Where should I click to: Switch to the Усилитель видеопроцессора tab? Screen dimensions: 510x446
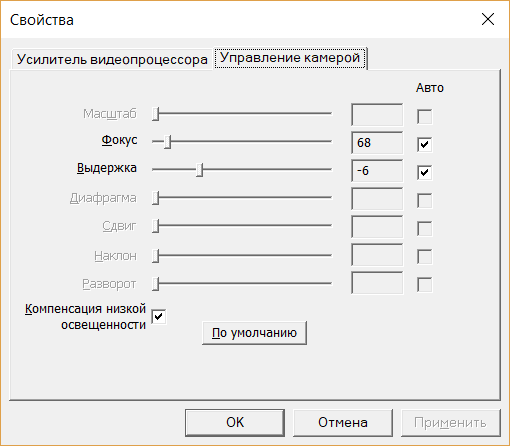pos(112,59)
